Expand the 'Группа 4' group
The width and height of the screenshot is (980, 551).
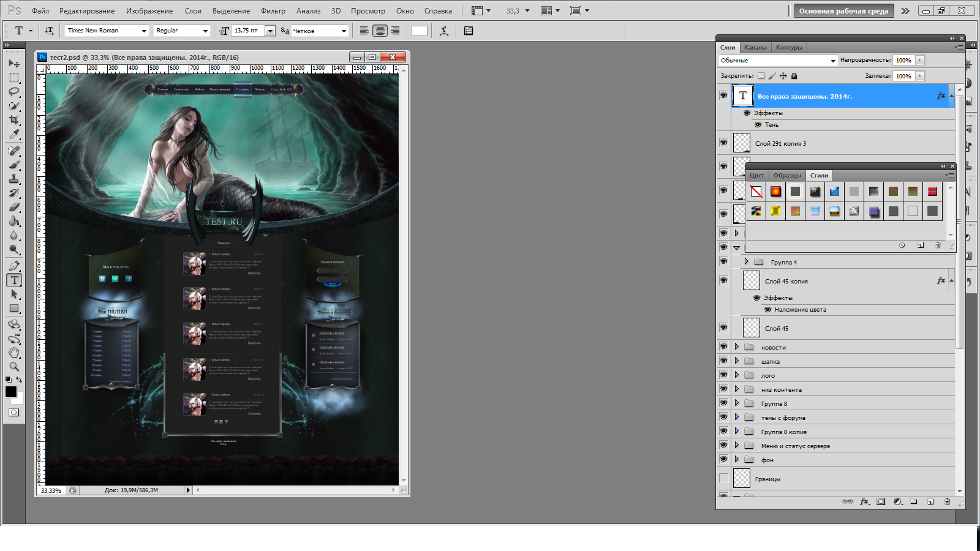click(746, 261)
